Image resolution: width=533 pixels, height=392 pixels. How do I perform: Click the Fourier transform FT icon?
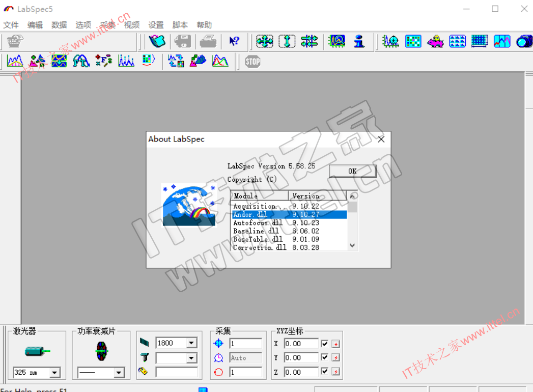point(81,62)
